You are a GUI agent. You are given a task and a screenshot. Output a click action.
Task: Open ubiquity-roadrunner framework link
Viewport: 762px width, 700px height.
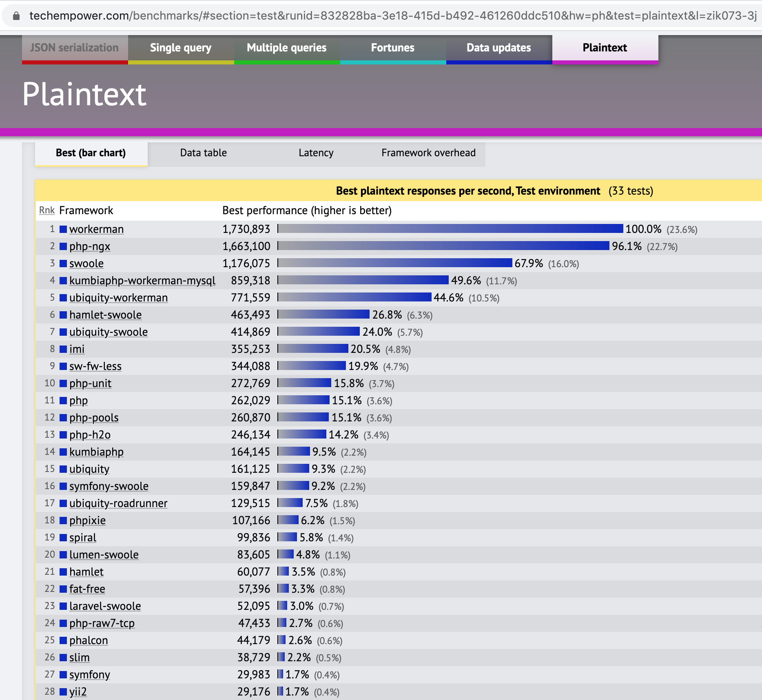point(118,503)
